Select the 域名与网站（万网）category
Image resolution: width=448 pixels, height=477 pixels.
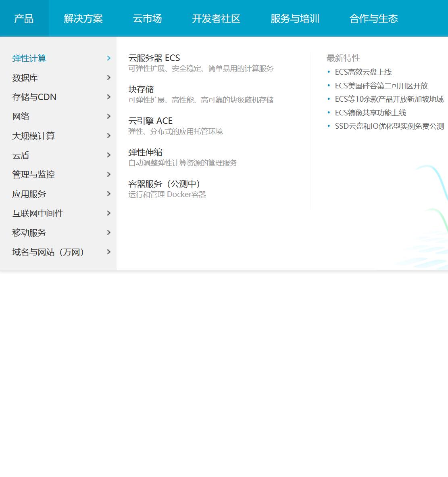click(x=48, y=252)
